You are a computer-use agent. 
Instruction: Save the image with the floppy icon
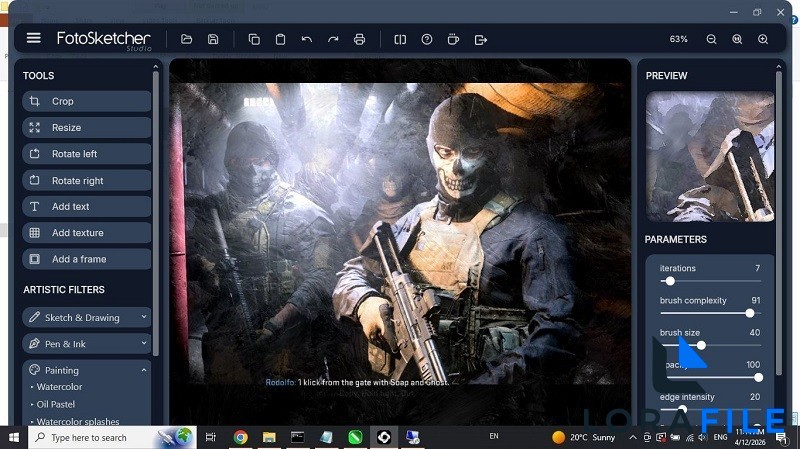[213, 39]
